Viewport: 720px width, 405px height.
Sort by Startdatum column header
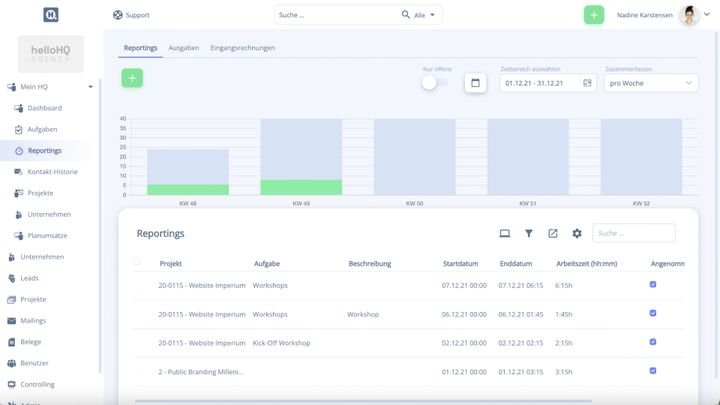coord(460,264)
